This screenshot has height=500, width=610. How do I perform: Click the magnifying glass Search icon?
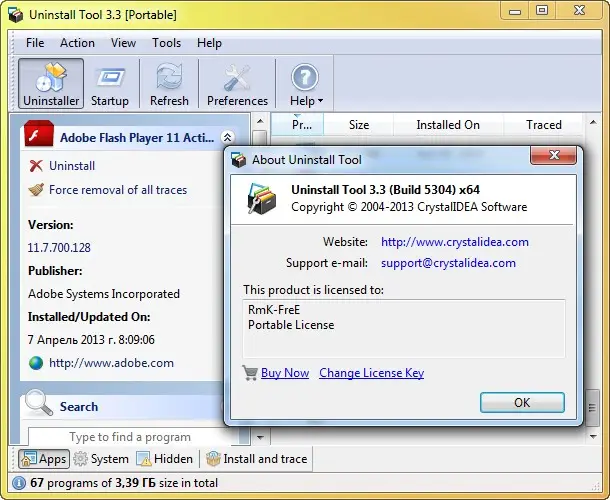click(39, 403)
